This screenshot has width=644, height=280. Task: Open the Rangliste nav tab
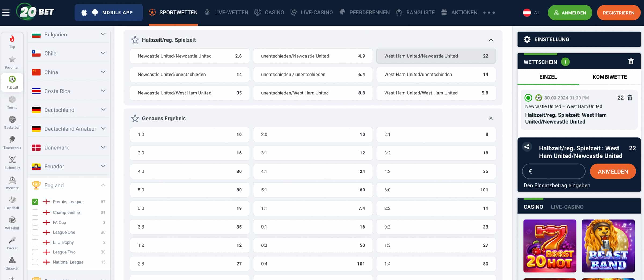pos(415,12)
